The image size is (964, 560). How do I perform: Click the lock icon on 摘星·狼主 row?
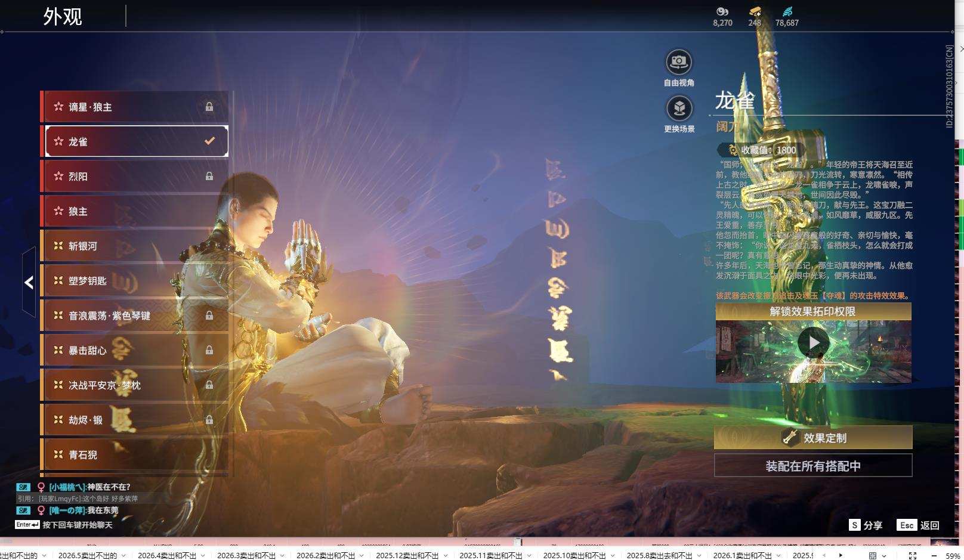click(x=209, y=107)
